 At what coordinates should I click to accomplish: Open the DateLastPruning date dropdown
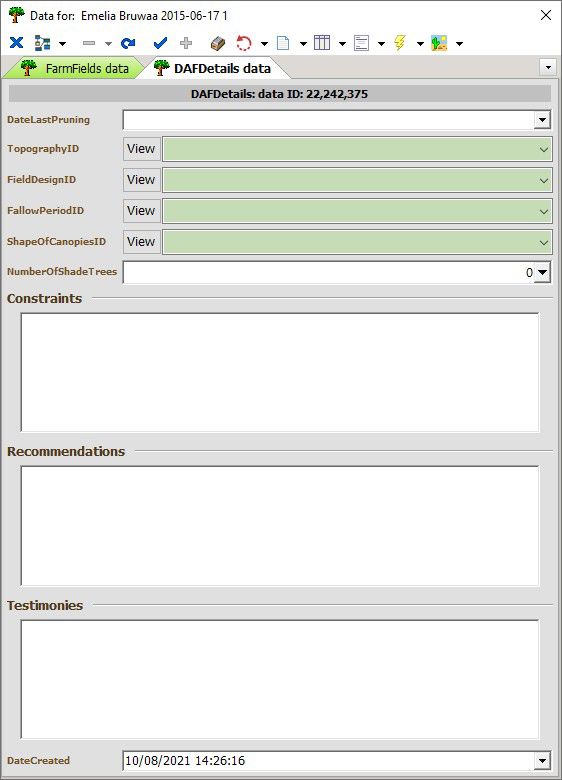(x=542, y=120)
